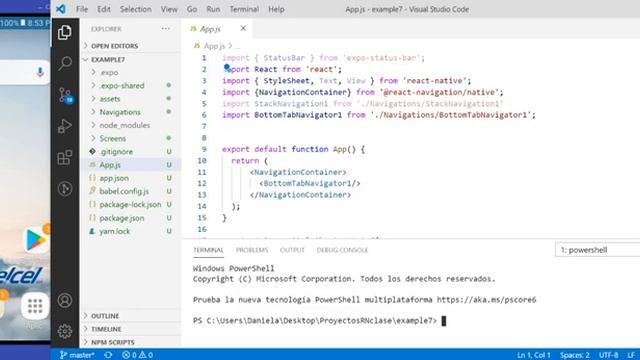
Task: Open app.json in the file tree
Action: pyautogui.click(x=131, y=178)
